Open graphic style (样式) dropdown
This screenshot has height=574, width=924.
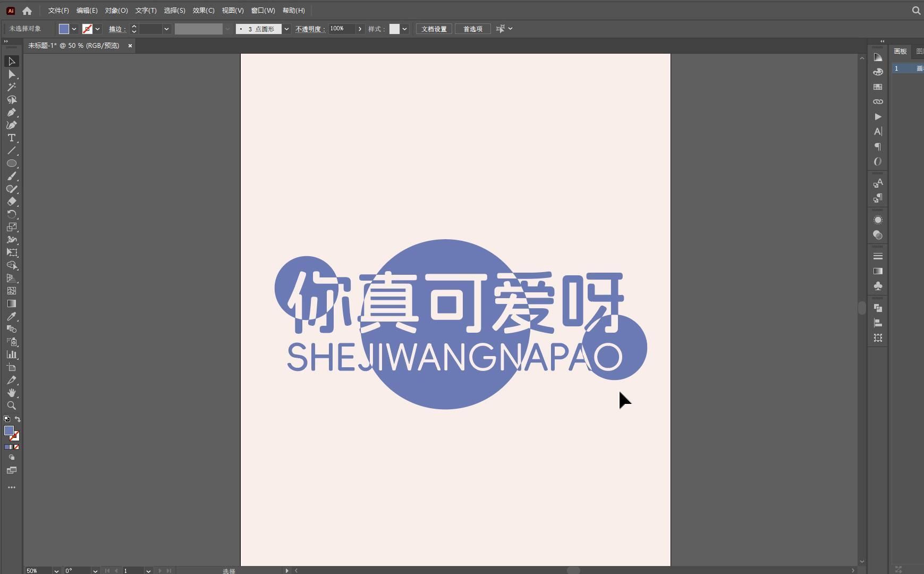coord(404,29)
